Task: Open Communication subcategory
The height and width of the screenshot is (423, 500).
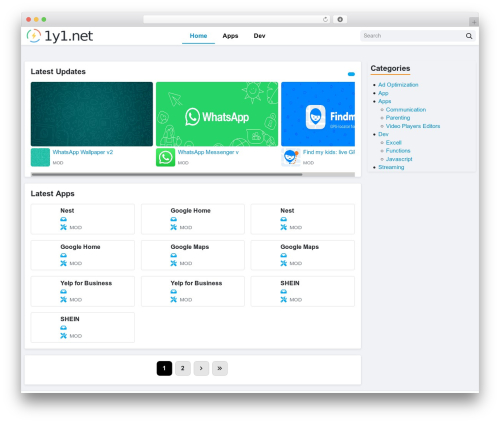Action: pyautogui.click(x=406, y=109)
